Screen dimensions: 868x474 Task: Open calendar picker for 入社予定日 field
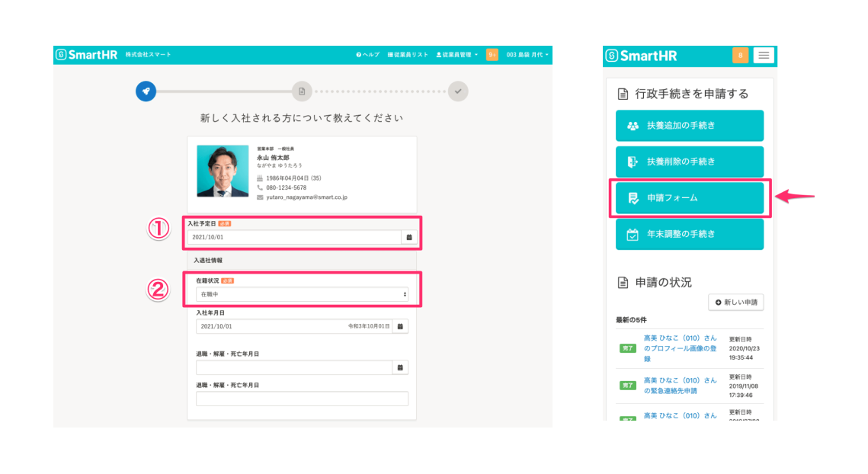408,237
